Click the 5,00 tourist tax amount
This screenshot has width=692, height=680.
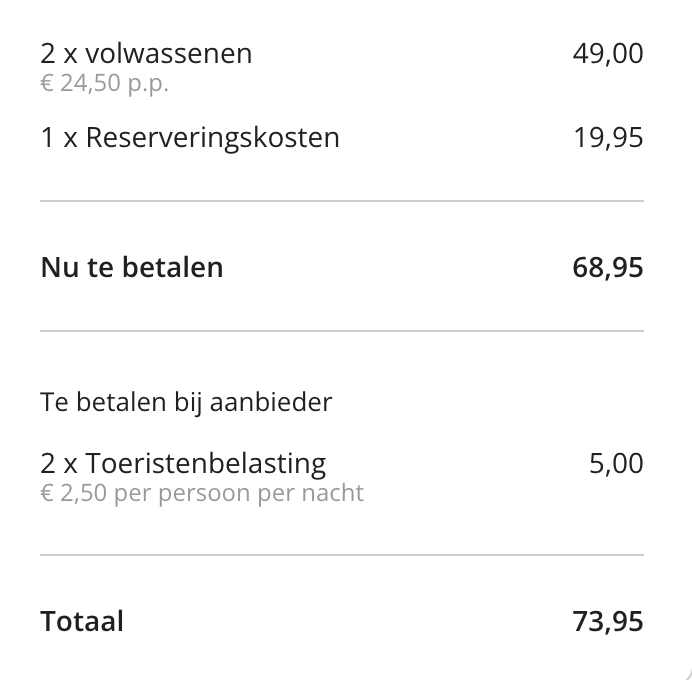[x=616, y=464]
